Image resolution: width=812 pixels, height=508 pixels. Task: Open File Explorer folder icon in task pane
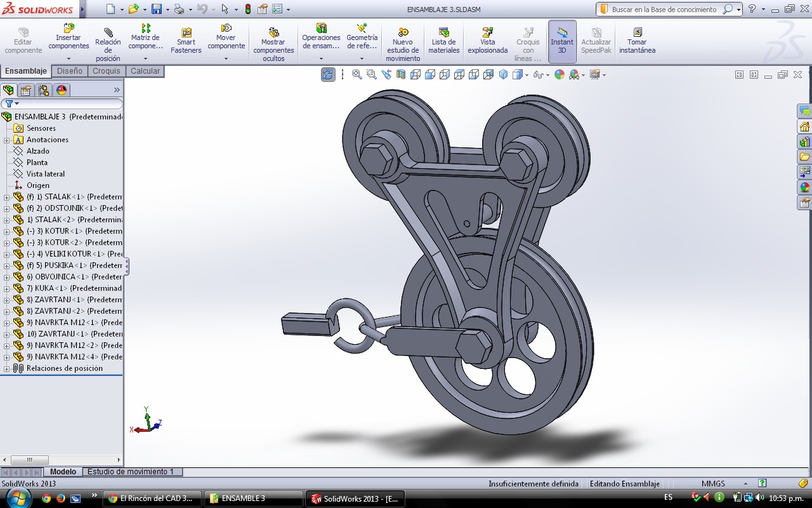pyautogui.click(x=804, y=157)
